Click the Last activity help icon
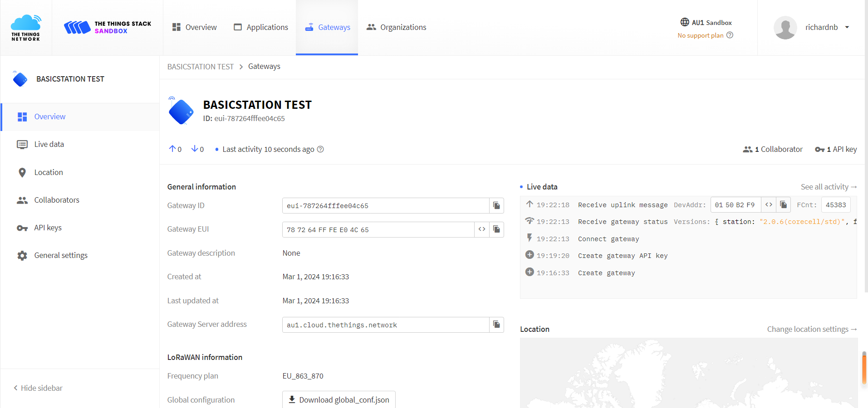The width and height of the screenshot is (868, 408). (320, 150)
